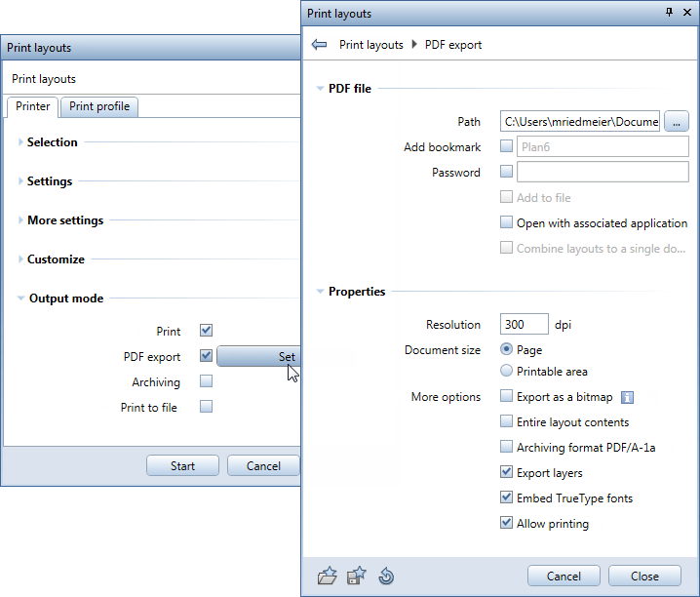Image resolution: width=700 pixels, height=597 pixels.
Task: Tick Open with associated application
Action: pyautogui.click(x=506, y=222)
